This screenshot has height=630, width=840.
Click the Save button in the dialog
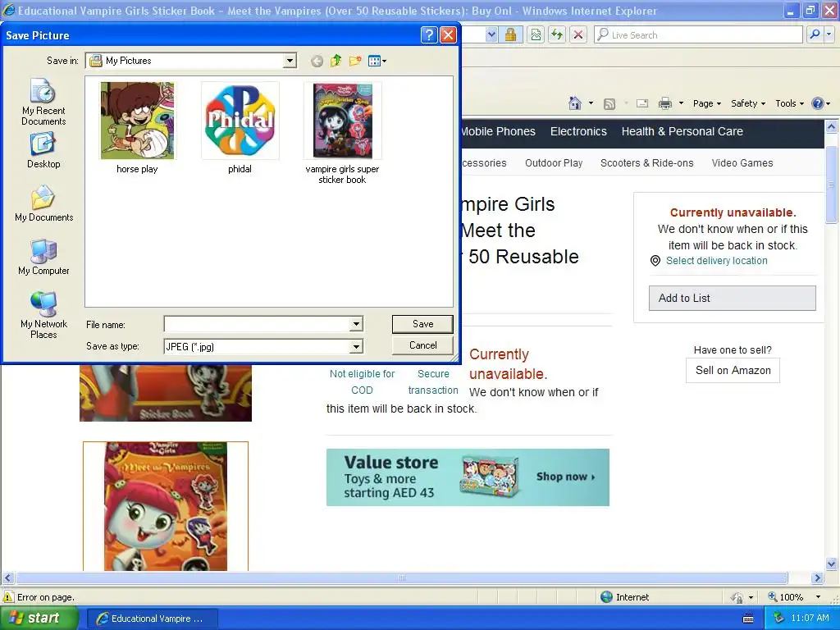point(422,323)
